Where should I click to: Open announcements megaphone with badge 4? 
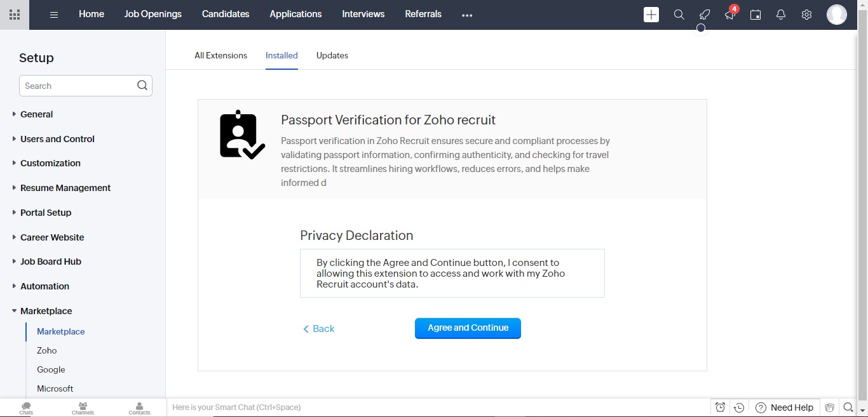click(x=730, y=14)
